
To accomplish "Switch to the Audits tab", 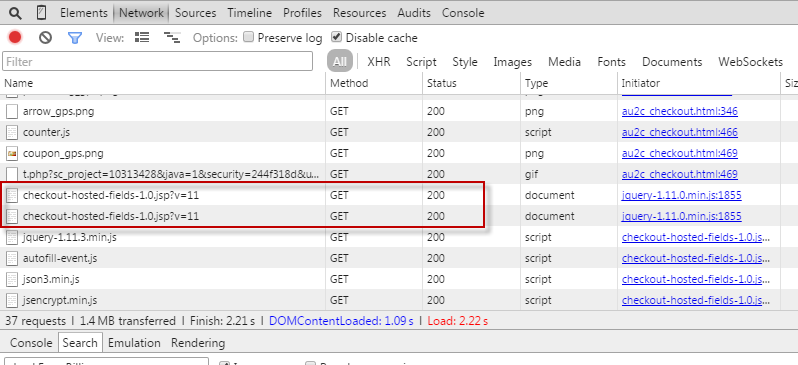I will [x=414, y=13].
